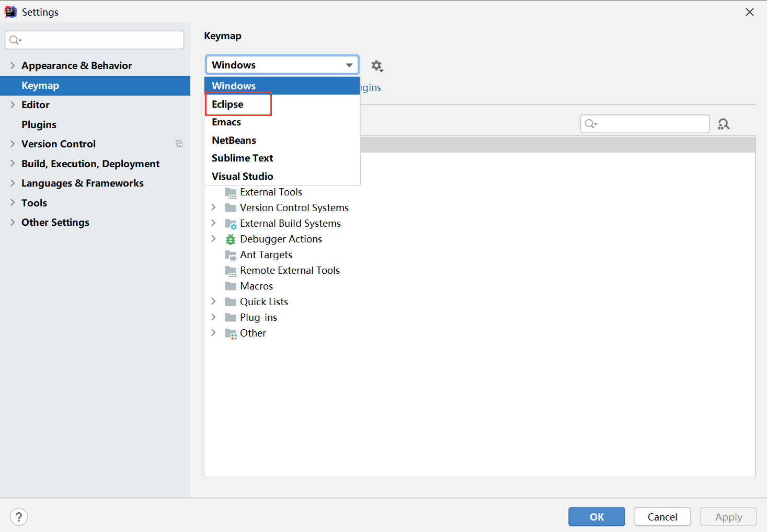Click the Version Control copy settings icon
The height and width of the screenshot is (532, 767).
[179, 144]
